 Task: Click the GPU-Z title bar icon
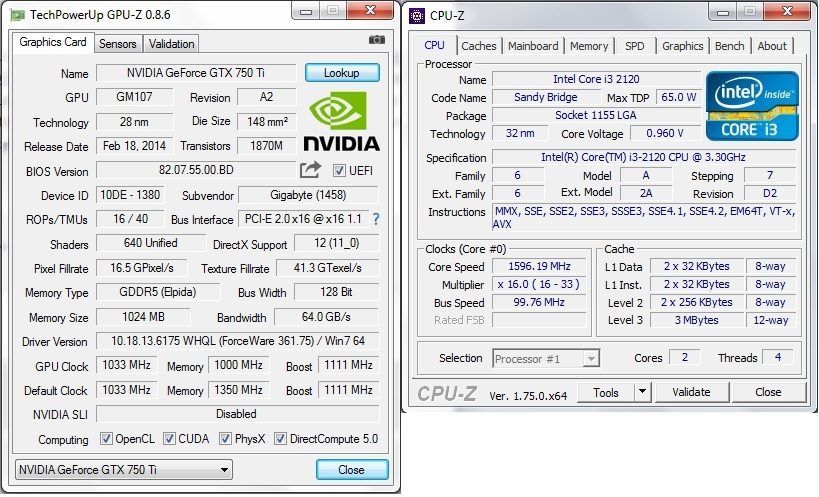tap(18, 15)
